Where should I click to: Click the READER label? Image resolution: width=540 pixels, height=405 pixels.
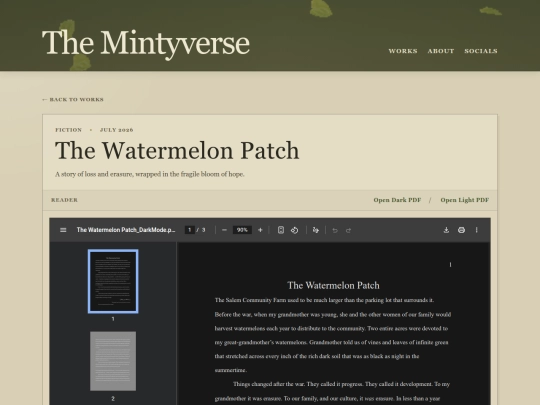click(x=64, y=200)
